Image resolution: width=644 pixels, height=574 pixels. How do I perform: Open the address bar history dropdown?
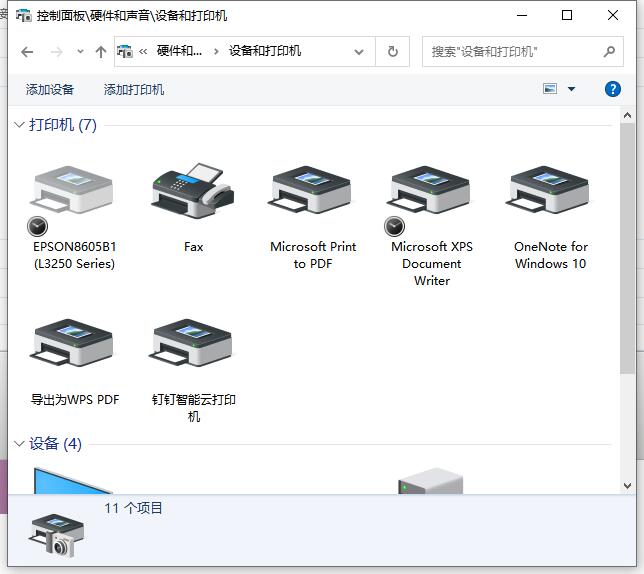(359, 52)
